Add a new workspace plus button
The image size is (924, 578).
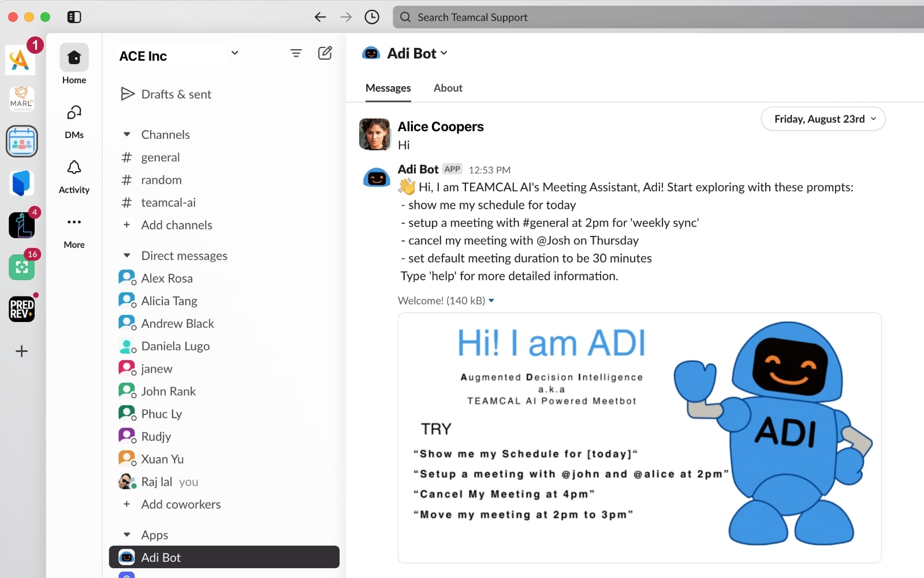click(x=21, y=351)
